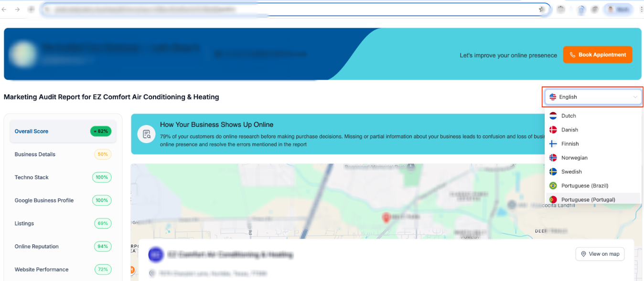Click the browser forward arrow
Image resolution: width=644 pixels, height=281 pixels.
tap(17, 9)
